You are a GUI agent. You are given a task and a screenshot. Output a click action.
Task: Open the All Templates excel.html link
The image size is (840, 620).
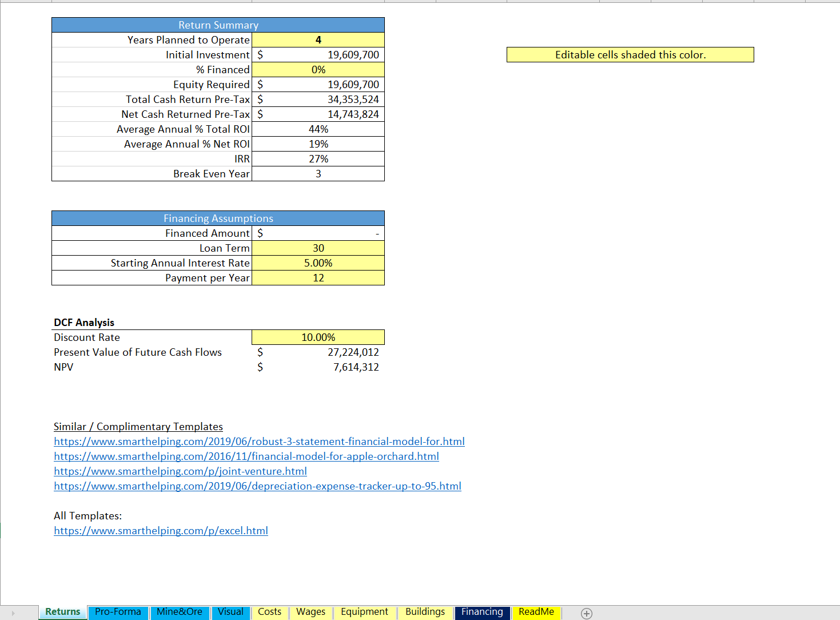point(161,530)
